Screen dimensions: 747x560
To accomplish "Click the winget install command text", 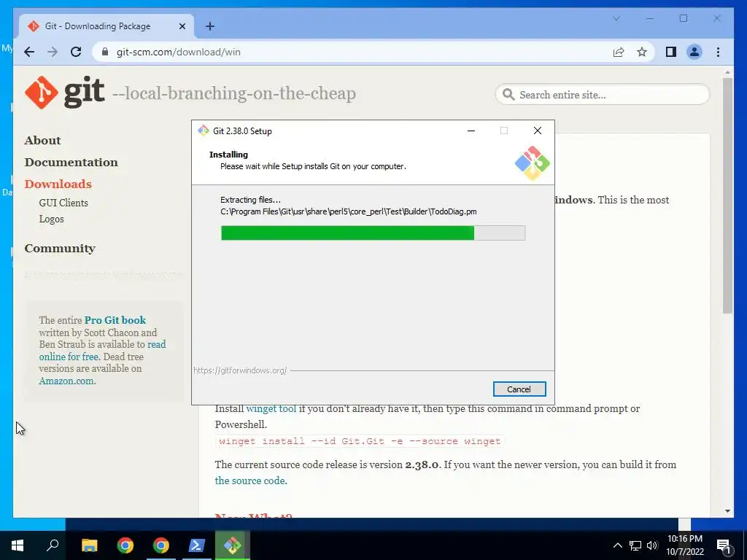I will (360, 441).
